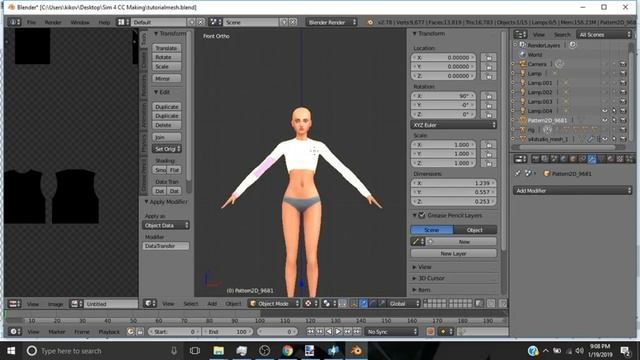This screenshot has width=640, height=360.
Task: Open Chrome from the Windows taskbar
Action: [x=287, y=351]
